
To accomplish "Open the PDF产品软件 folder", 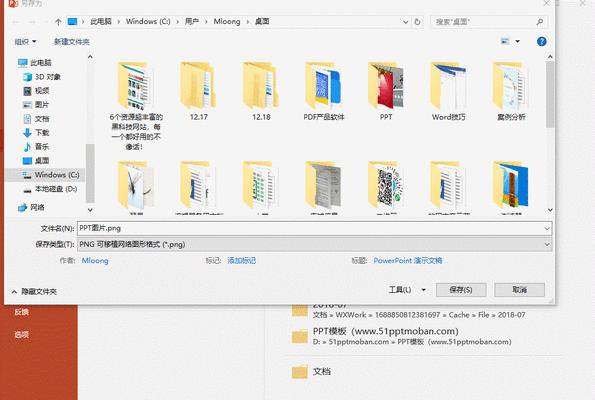I will click(323, 91).
